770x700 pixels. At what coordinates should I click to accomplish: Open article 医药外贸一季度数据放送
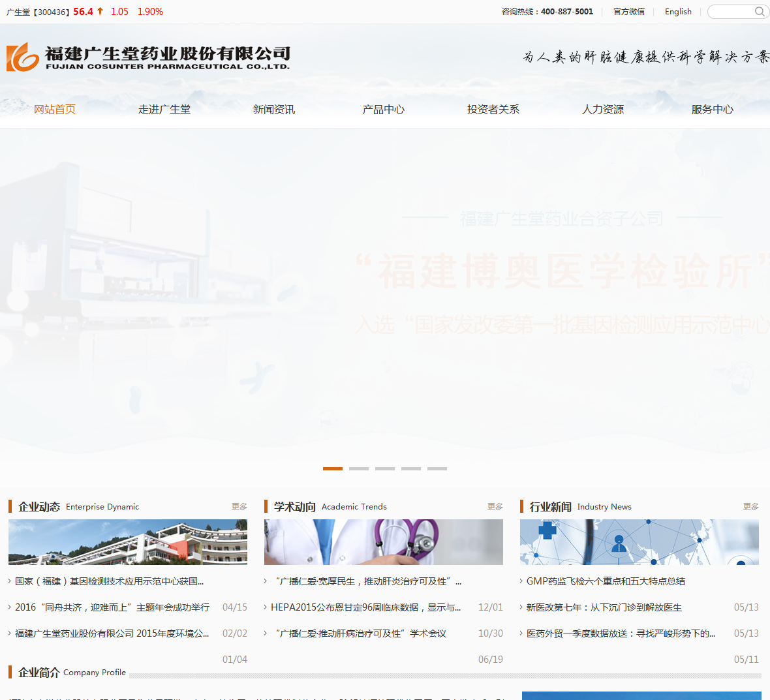pyautogui.click(x=621, y=633)
